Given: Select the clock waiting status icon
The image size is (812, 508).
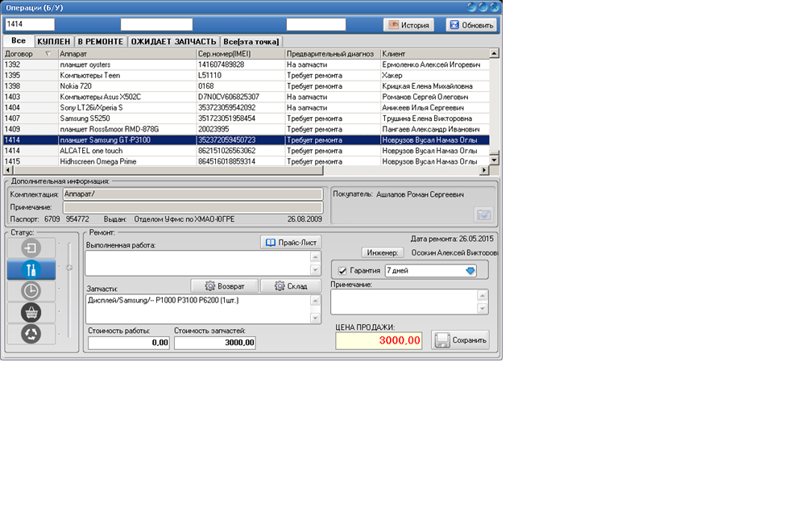Looking at the screenshot, I should 31,291.
